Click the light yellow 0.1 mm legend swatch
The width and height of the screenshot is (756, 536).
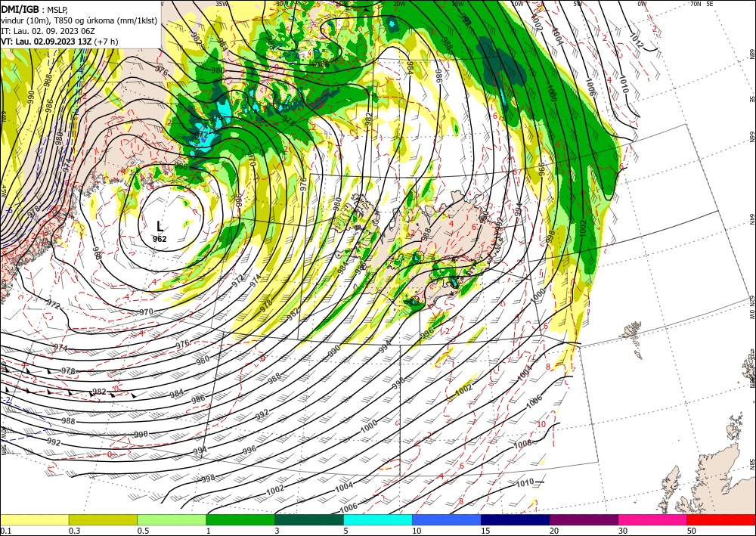pos(34,520)
